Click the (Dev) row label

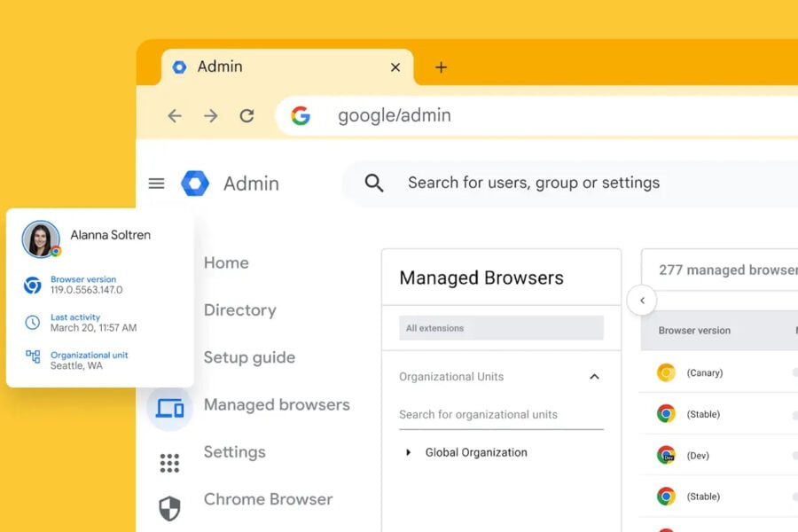(698, 456)
